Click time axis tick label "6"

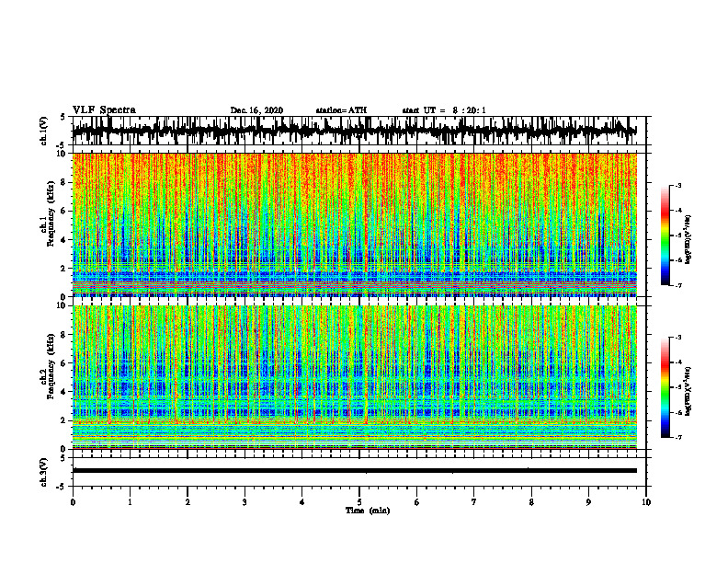tap(417, 502)
